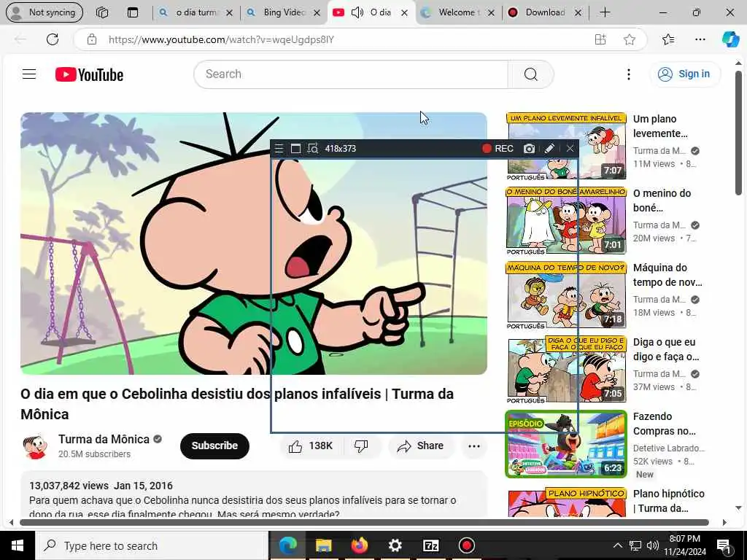Image resolution: width=747 pixels, height=560 pixels.
Task: Click the page horizontal scrollbar
Action: pyautogui.click(x=365, y=522)
